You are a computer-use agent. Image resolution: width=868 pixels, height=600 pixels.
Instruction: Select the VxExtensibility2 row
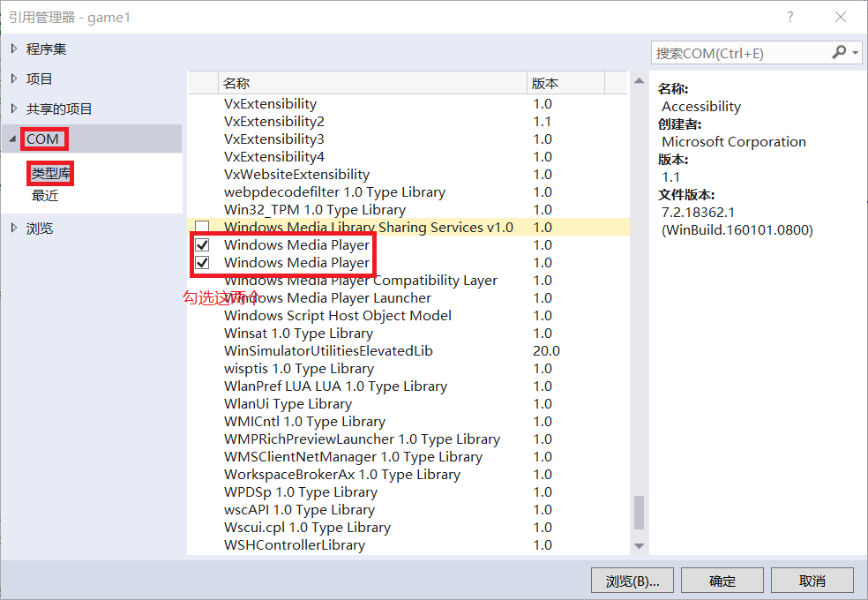[408, 121]
